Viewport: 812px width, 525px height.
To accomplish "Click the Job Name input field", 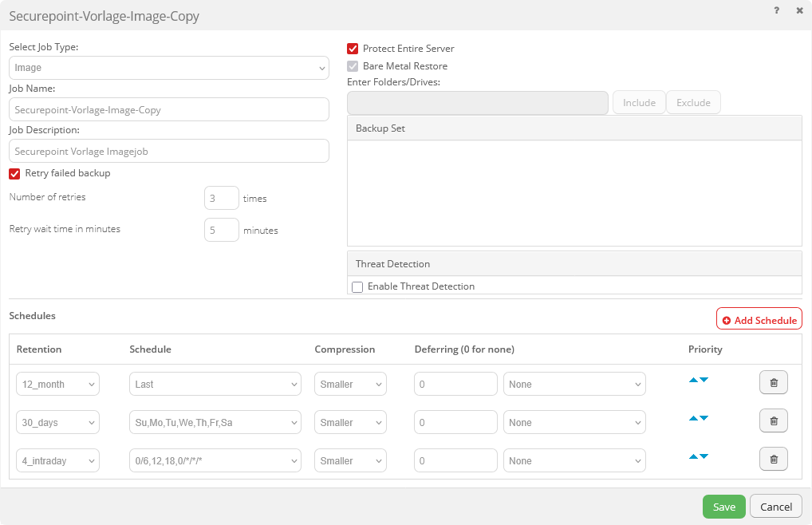I will tap(168, 109).
